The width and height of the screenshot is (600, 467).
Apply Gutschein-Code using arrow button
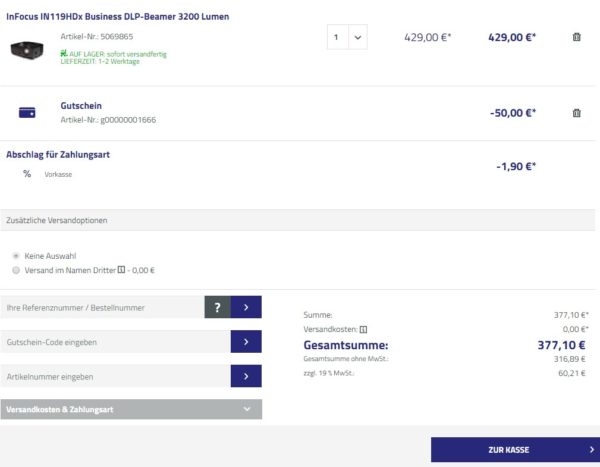click(246, 342)
